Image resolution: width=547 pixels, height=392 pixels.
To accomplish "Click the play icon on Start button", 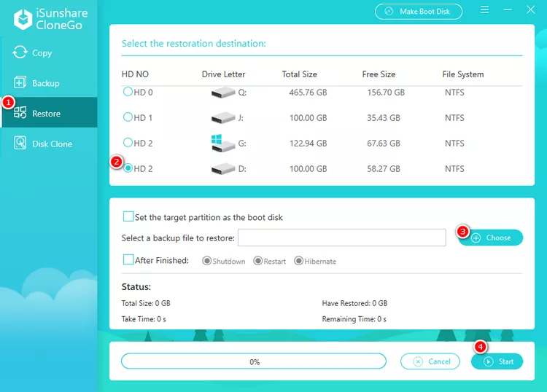I will pos(489,361).
